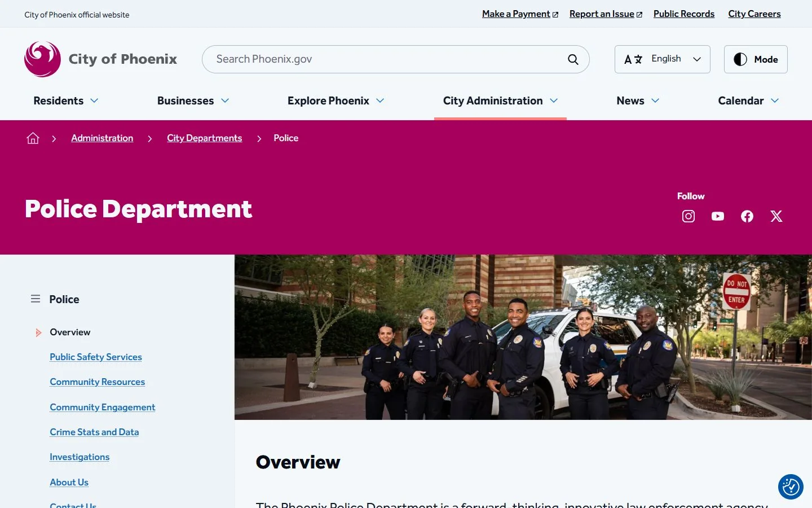Click the search magnifier icon

573,59
